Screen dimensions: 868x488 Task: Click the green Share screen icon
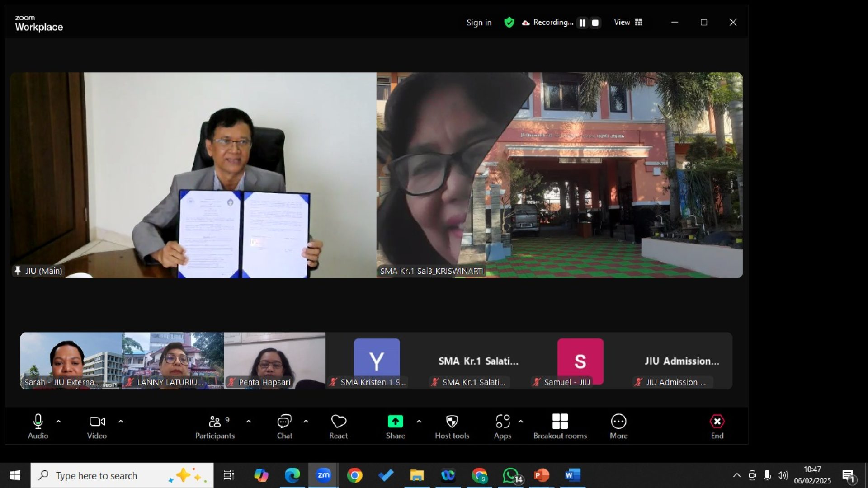click(395, 422)
